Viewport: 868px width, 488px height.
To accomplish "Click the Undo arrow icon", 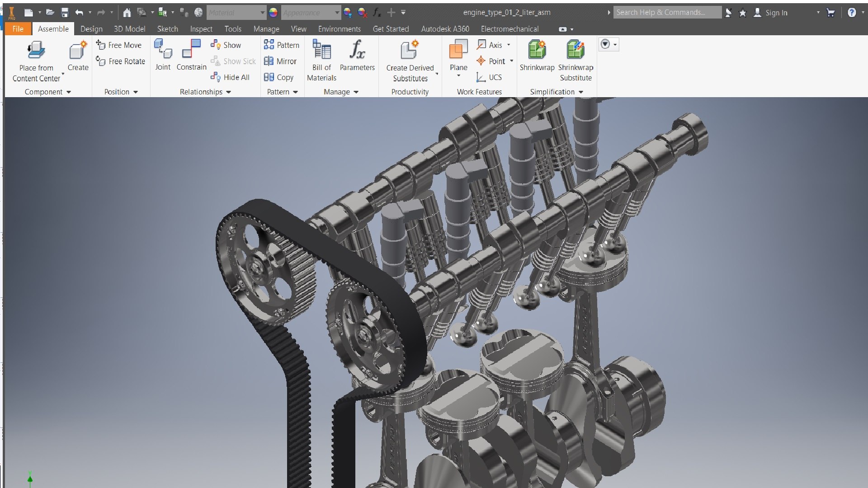I will point(80,13).
